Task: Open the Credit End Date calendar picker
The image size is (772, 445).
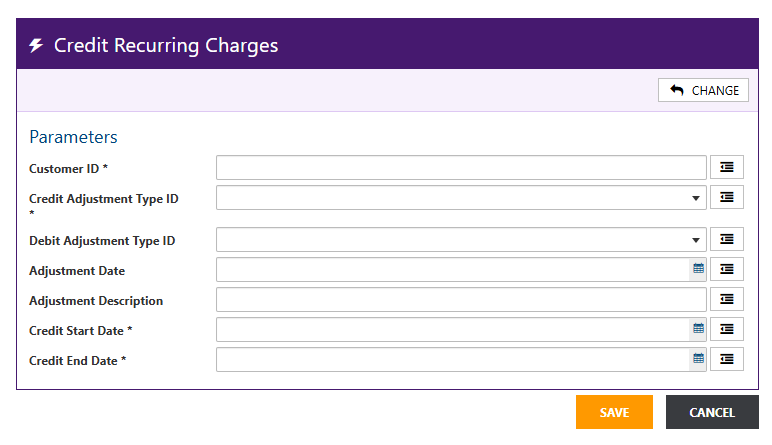Action: (x=698, y=359)
